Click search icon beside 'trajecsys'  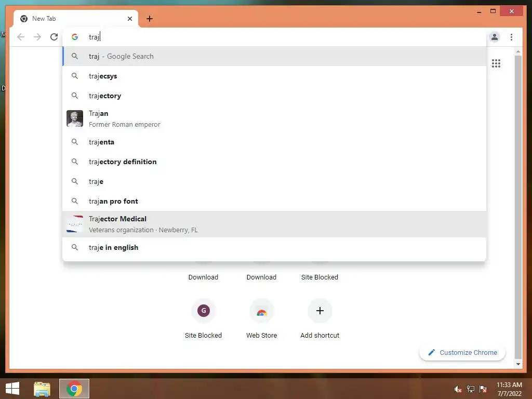[75, 76]
